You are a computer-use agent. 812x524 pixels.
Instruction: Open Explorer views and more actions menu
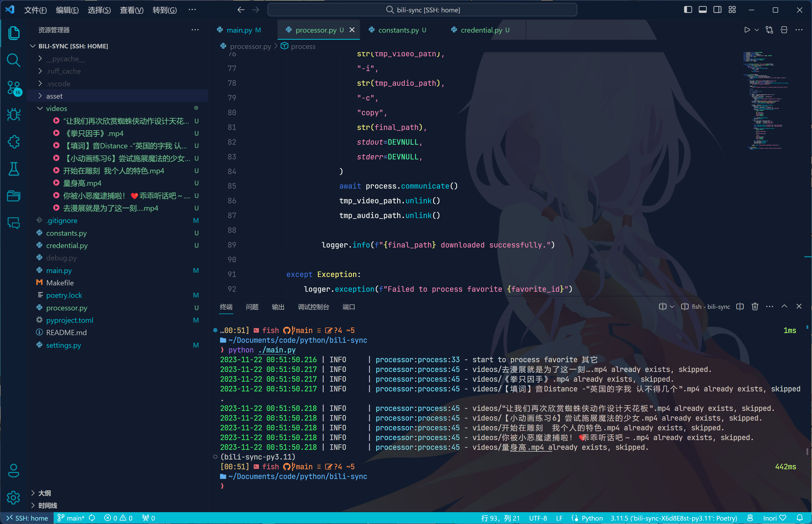tap(195, 30)
